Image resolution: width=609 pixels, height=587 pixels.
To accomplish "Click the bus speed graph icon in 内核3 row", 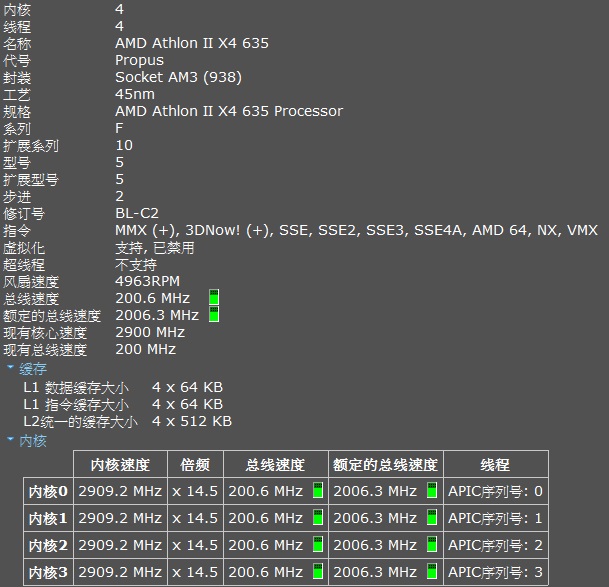I will pos(318,571).
